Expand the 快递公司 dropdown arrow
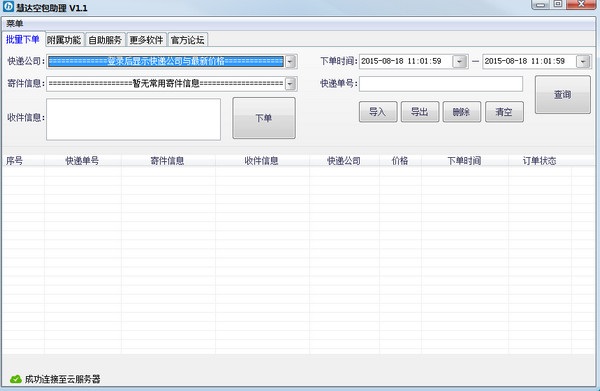The image size is (600, 391). (290, 61)
